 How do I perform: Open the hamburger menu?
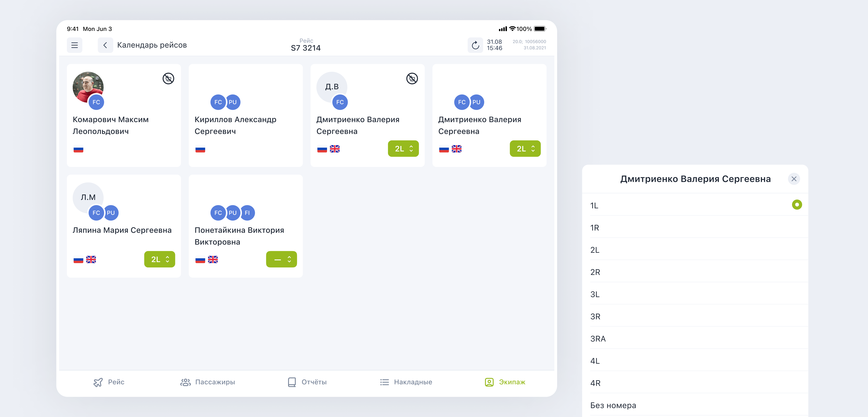point(74,45)
